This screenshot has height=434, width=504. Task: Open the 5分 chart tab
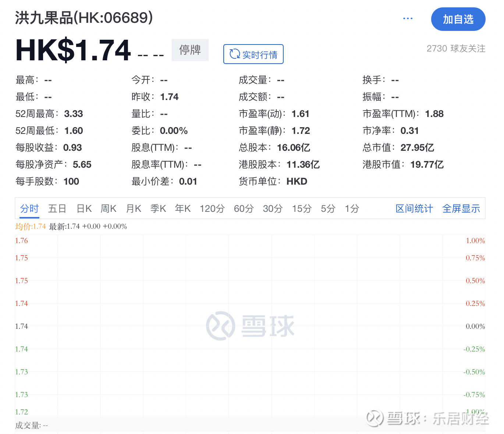[328, 209]
